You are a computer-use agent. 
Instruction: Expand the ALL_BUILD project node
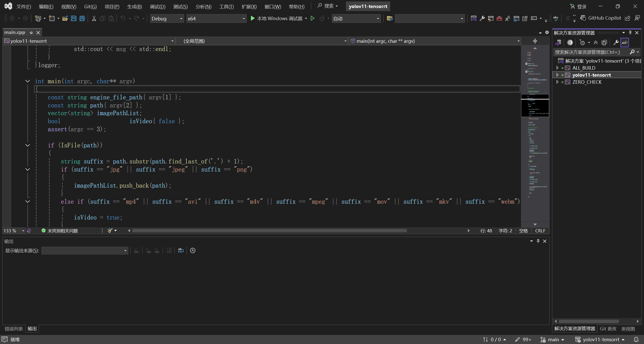coord(557,68)
